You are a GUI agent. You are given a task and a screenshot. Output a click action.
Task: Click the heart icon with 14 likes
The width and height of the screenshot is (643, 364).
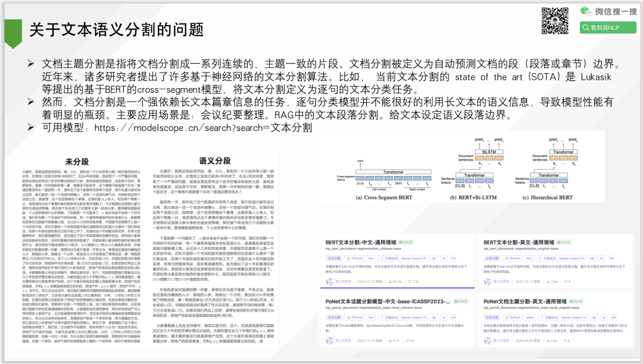407,341
